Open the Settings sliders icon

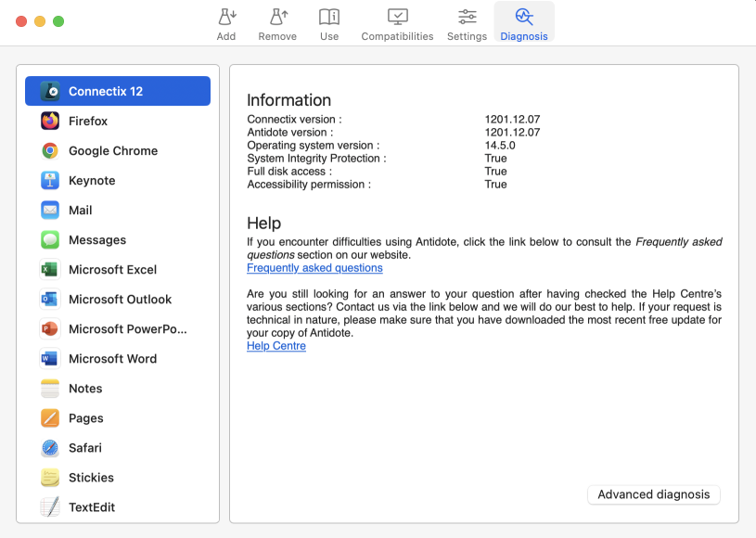[467, 18]
